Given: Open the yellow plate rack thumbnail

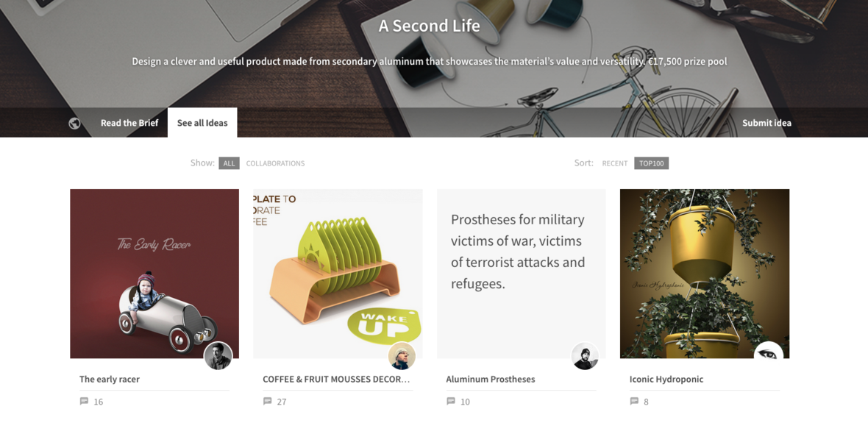Looking at the screenshot, I should pyautogui.click(x=338, y=274).
